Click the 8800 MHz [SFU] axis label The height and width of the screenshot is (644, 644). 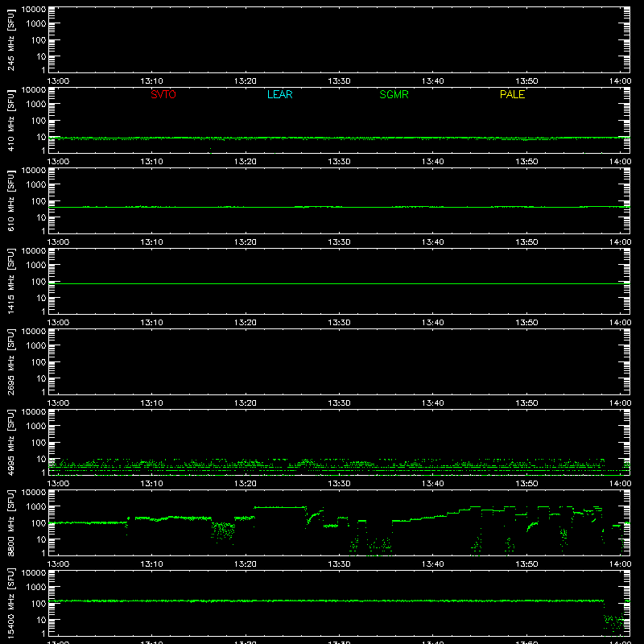pos(10,522)
